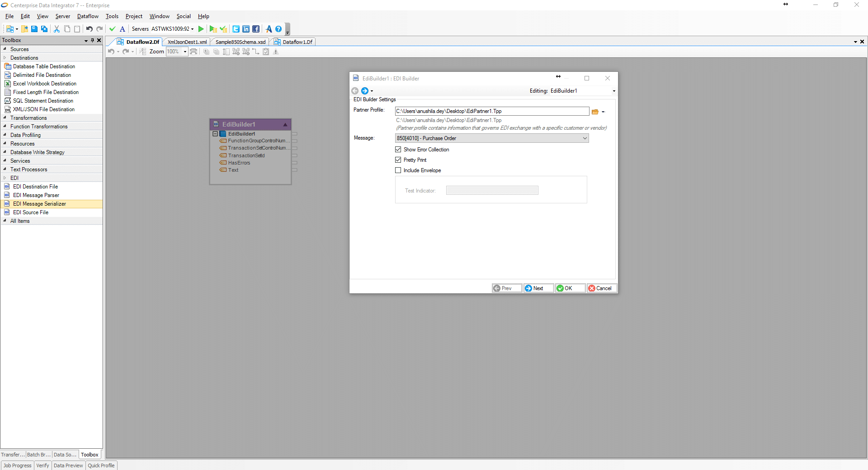This screenshot has width=868, height=470.
Task: Collapse the EdiBuilder1 tree node
Action: point(215,134)
